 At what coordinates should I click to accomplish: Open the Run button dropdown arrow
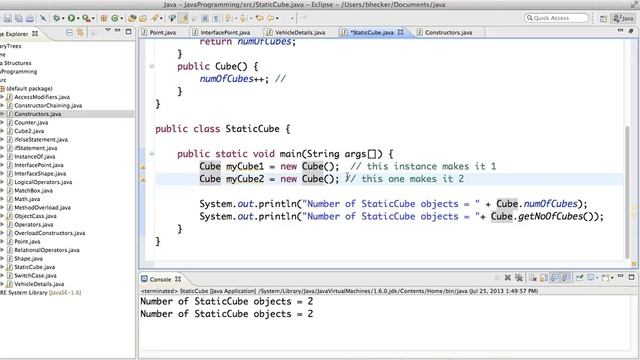[x=78, y=19]
